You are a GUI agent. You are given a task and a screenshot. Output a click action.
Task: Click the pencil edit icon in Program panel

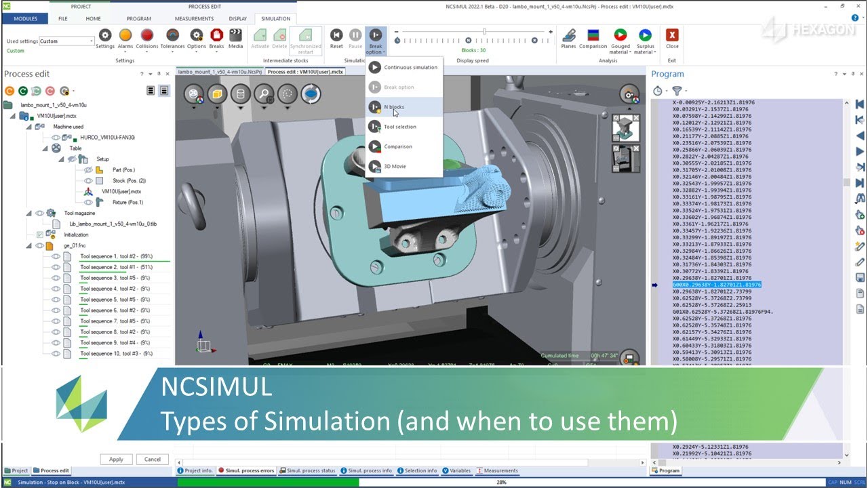[860, 262]
